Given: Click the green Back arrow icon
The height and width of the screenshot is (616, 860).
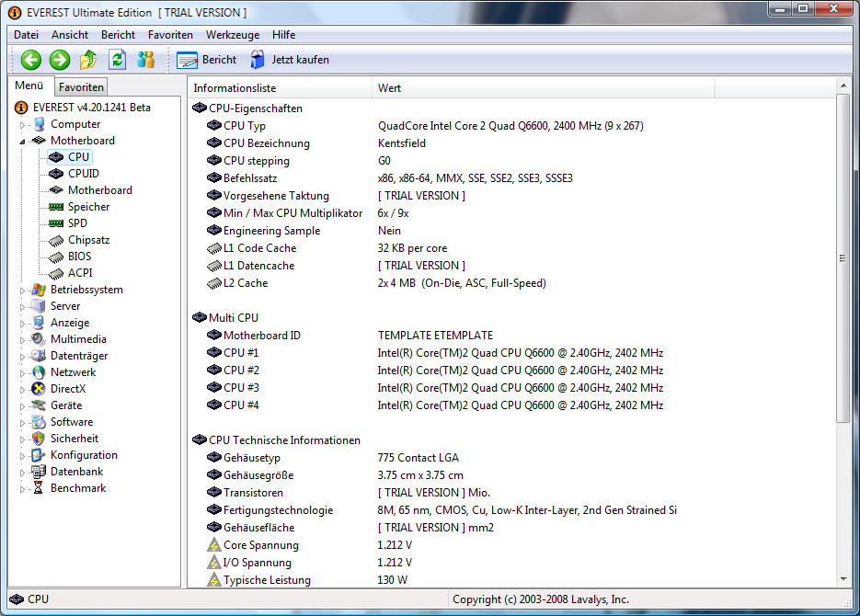Looking at the screenshot, I should pos(30,60).
